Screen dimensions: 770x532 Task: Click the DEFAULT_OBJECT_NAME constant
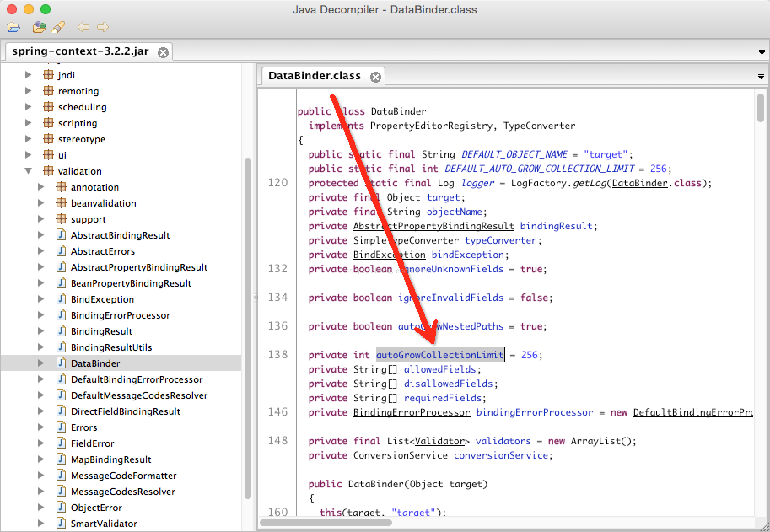tap(514, 154)
